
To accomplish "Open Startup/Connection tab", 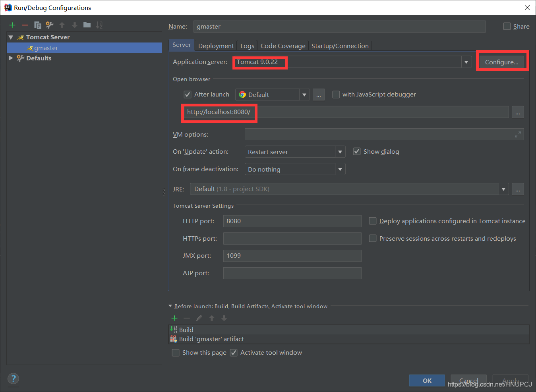I will tap(340, 46).
